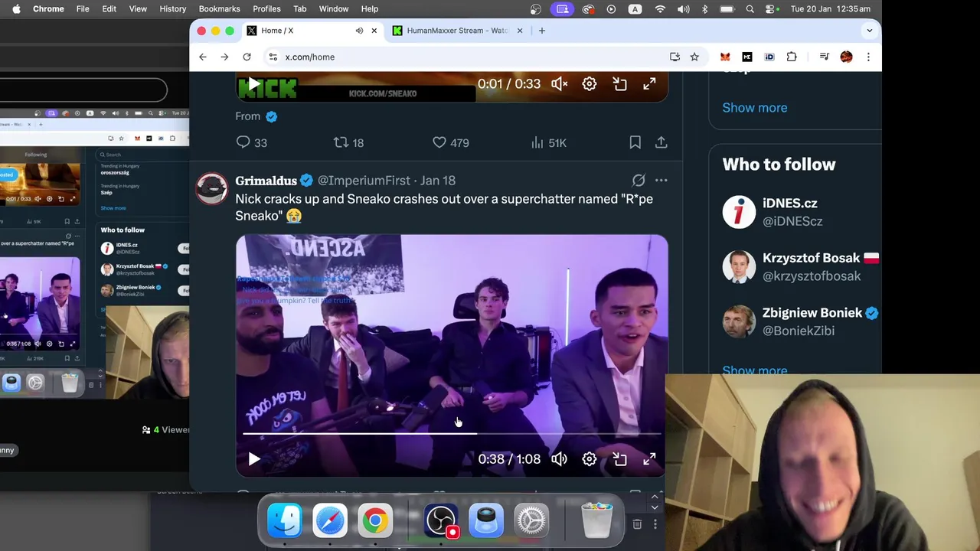
Task: Open settings gear on top Kick video
Action: pyautogui.click(x=589, y=84)
